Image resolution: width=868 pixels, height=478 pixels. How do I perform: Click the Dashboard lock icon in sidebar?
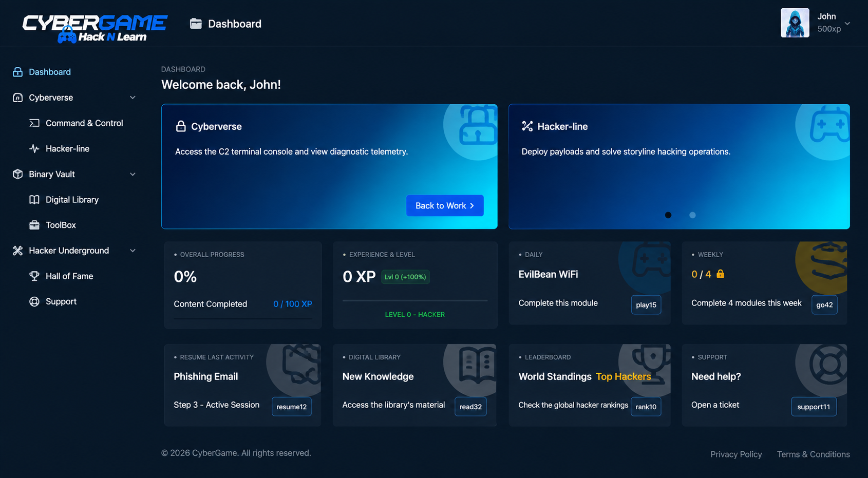click(18, 72)
